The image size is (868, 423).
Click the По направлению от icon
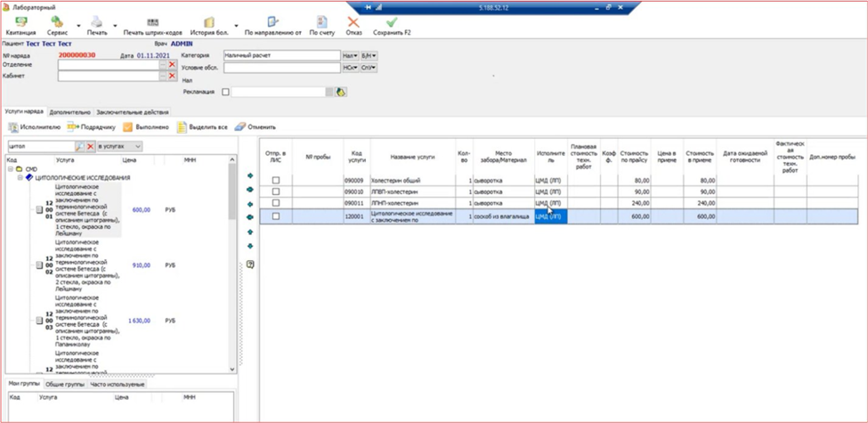pos(272,23)
